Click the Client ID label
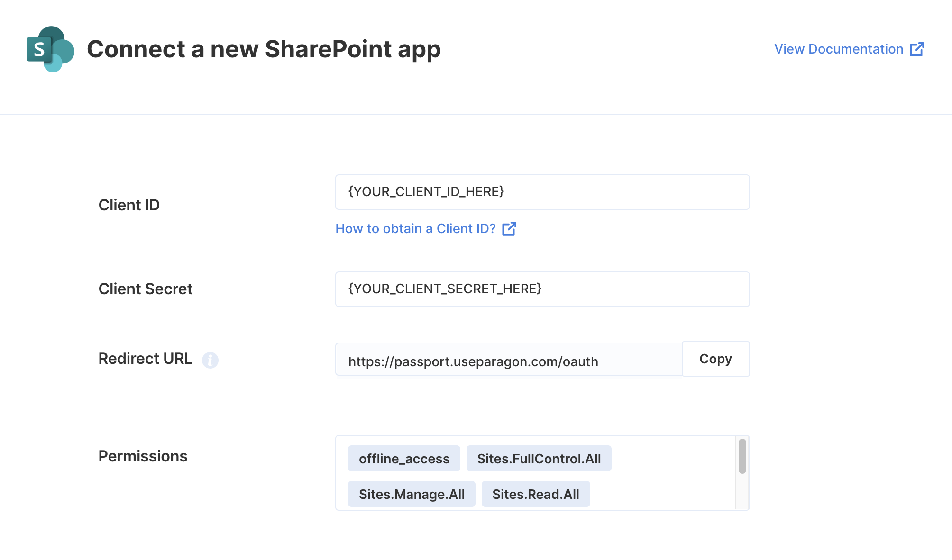Viewport: 952px width, 560px height. [129, 205]
